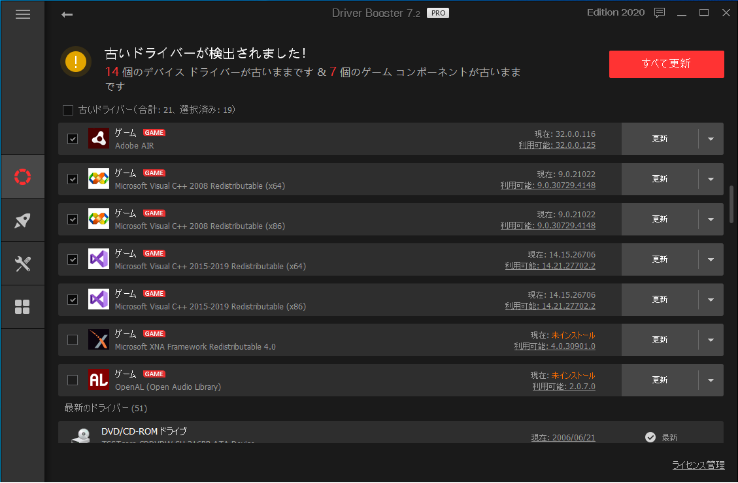Uncheck the Adobe AIR checkbox

[x=72, y=139]
